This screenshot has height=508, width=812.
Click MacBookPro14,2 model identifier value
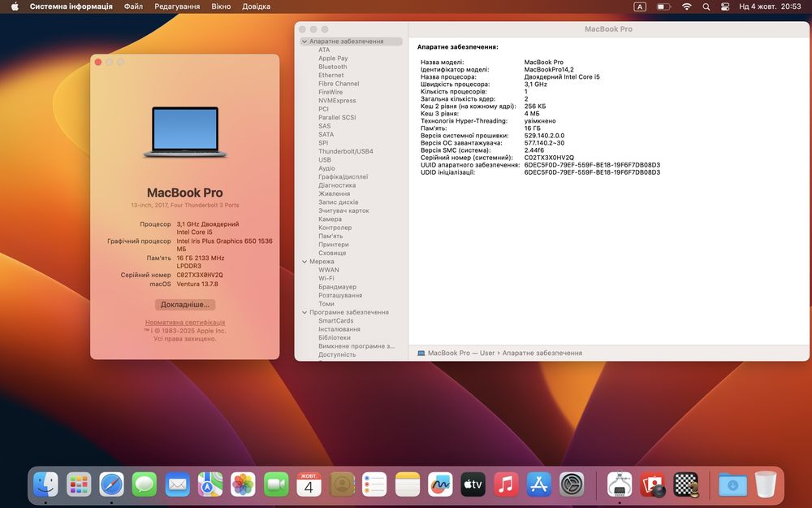pyautogui.click(x=549, y=69)
